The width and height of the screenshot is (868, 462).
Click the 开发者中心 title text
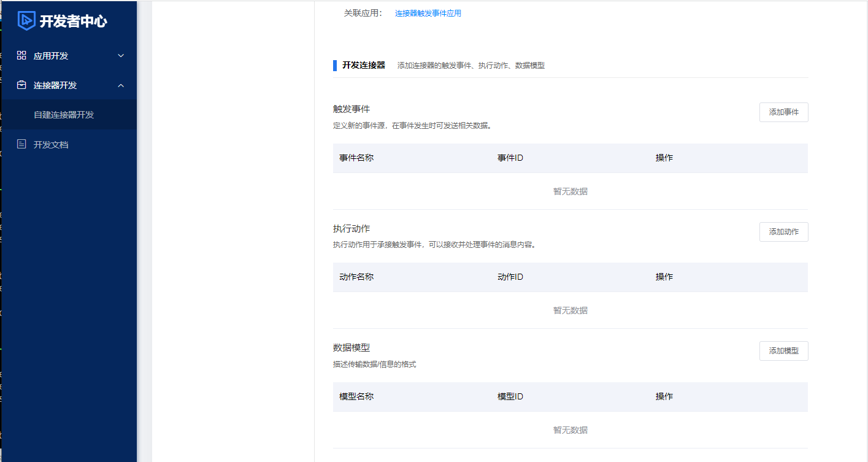click(x=73, y=21)
